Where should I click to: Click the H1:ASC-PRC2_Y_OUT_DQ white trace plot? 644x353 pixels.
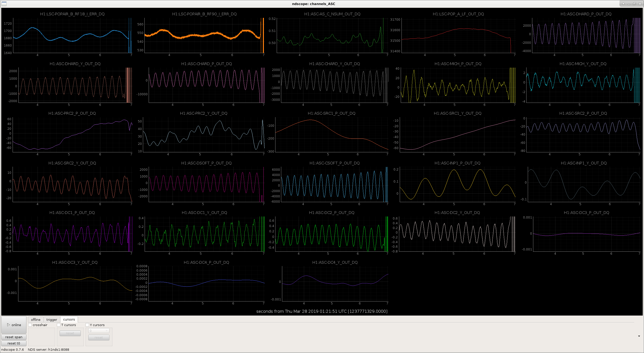(x=204, y=135)
